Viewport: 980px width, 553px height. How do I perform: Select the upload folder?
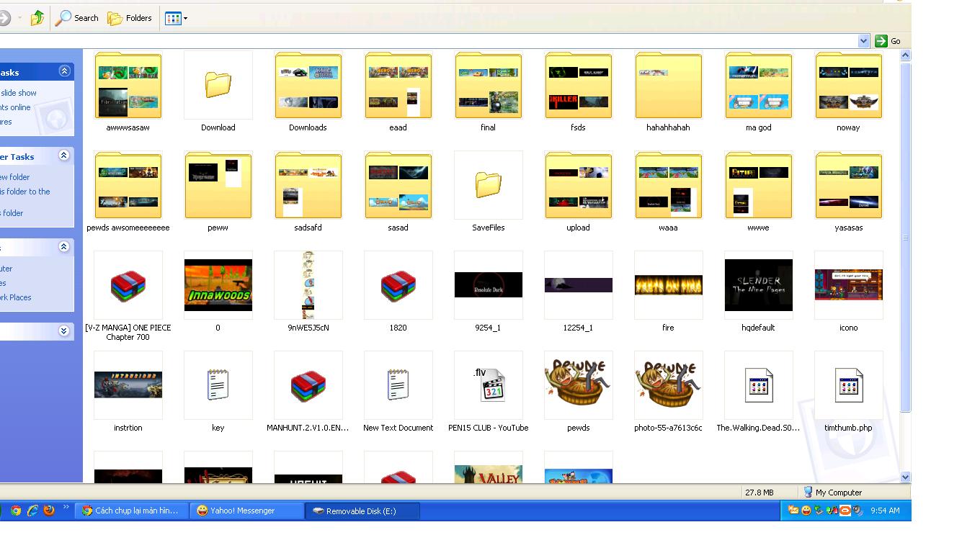click(579, 192)
